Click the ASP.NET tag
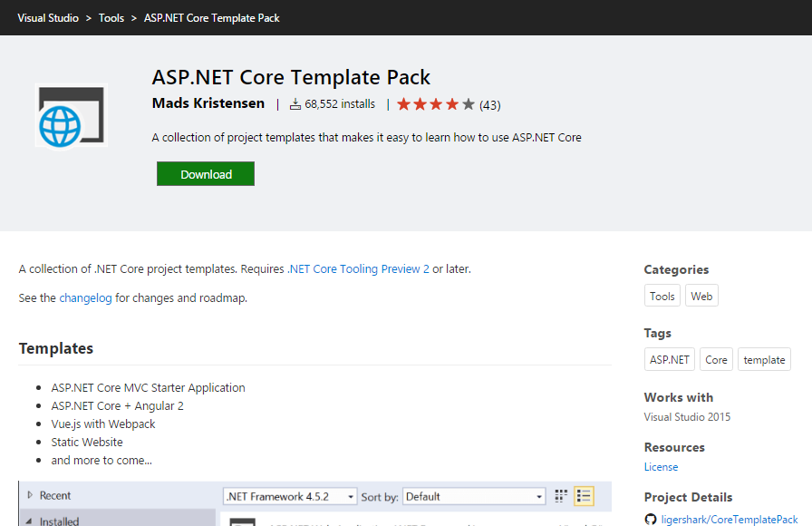 tap(670, 360)
